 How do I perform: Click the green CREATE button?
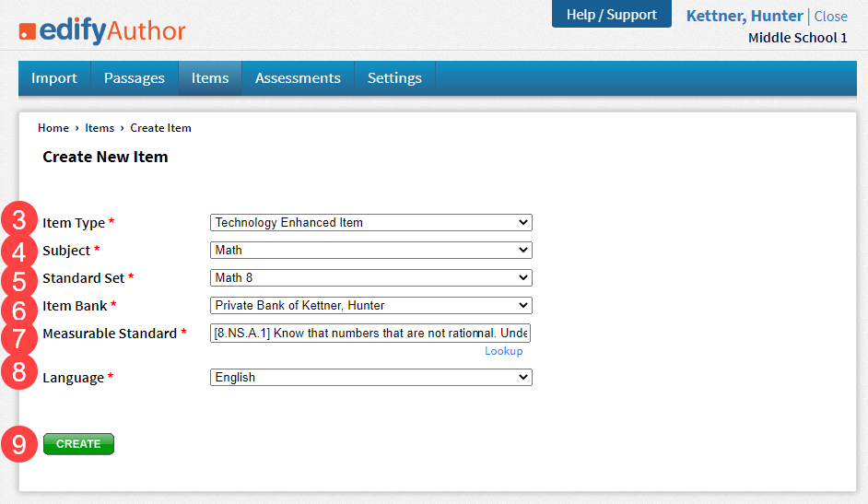pyautogui.click(x=78, y=444)
